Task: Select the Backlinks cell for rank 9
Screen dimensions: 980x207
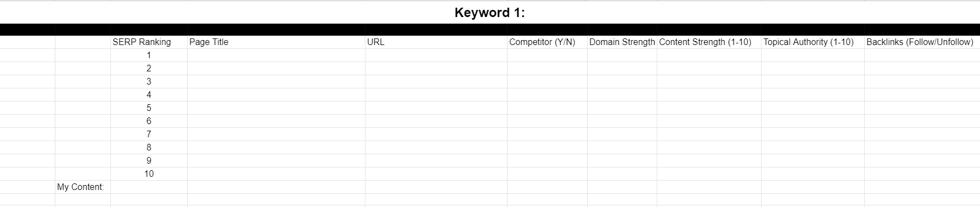Action: click(922, 161)
